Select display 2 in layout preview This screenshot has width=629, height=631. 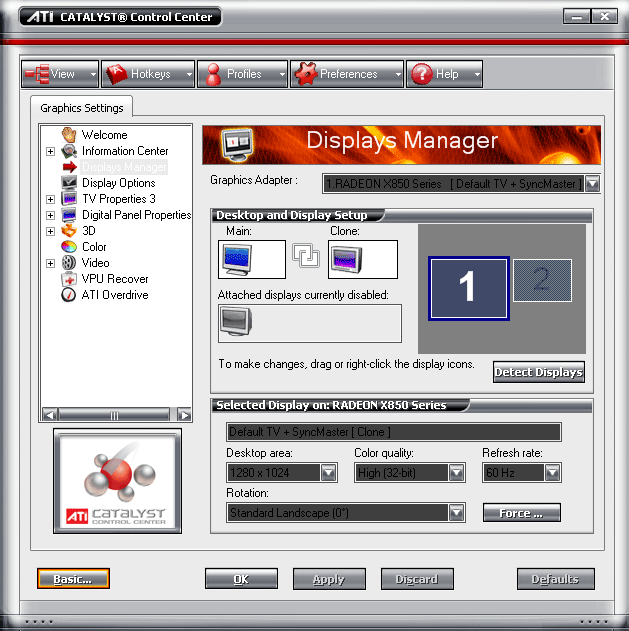(542, 280)
